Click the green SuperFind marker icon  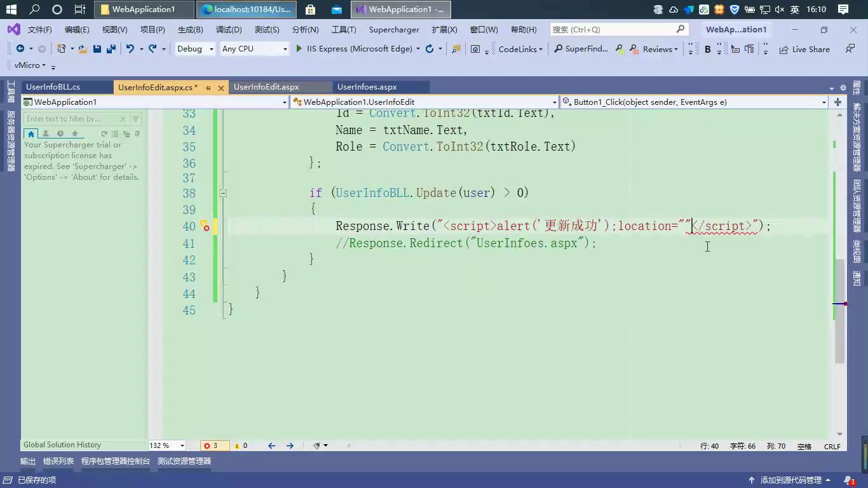point(620,49)
